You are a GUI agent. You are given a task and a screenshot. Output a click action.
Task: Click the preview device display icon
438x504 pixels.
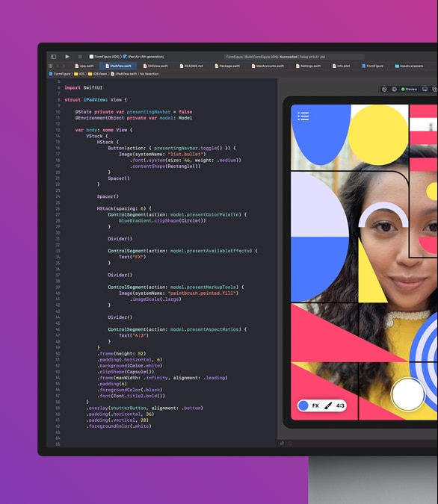pyautogui.click(x=425, y=89)
